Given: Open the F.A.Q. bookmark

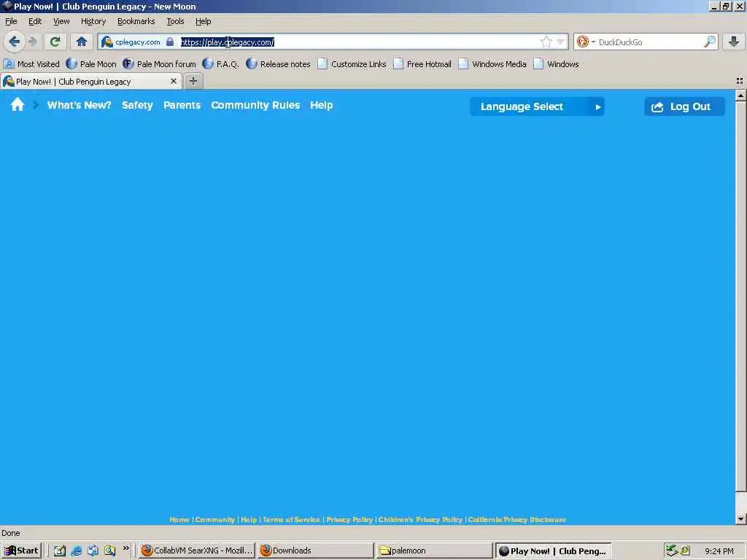Looking at the screenshot, I should point(220,64).
